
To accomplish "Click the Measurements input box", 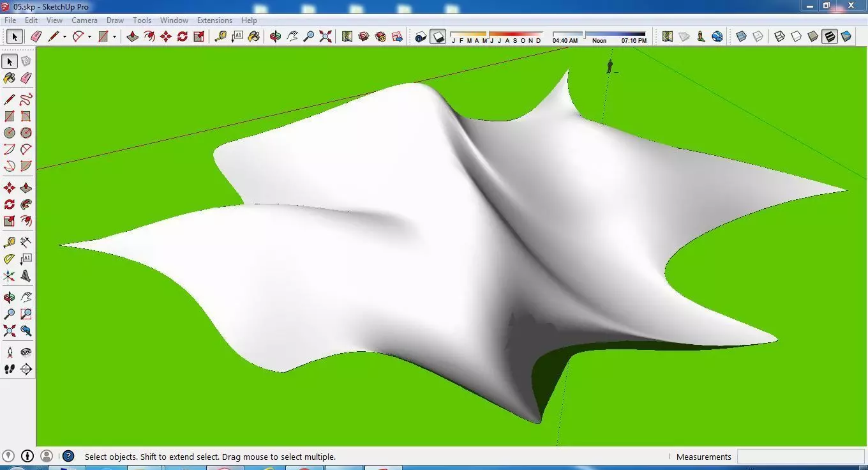I will point(801,457).
